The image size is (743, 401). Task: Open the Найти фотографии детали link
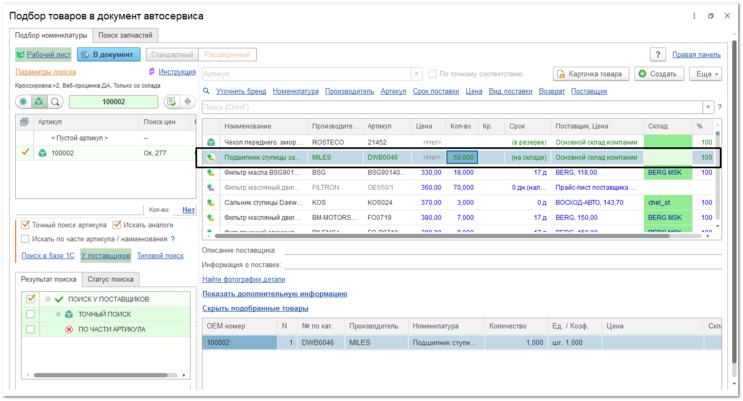coord(244,279)
